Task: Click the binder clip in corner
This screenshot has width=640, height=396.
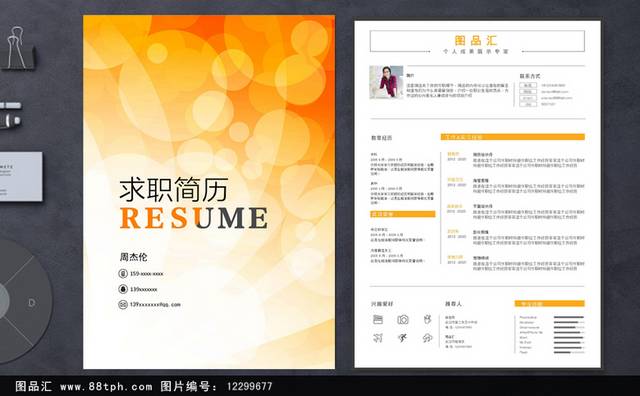Action: [x=18, y=48]
